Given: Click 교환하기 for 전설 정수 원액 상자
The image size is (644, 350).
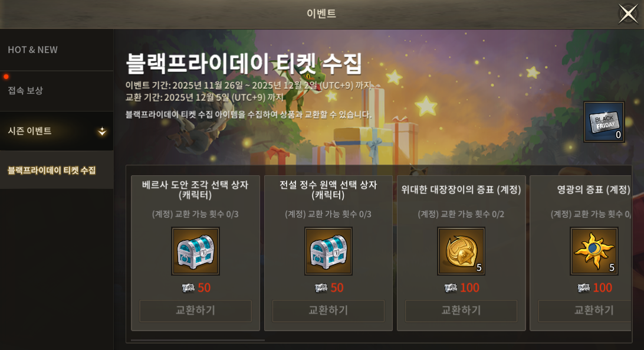Looking at the screenshot, I should [328, 310].
